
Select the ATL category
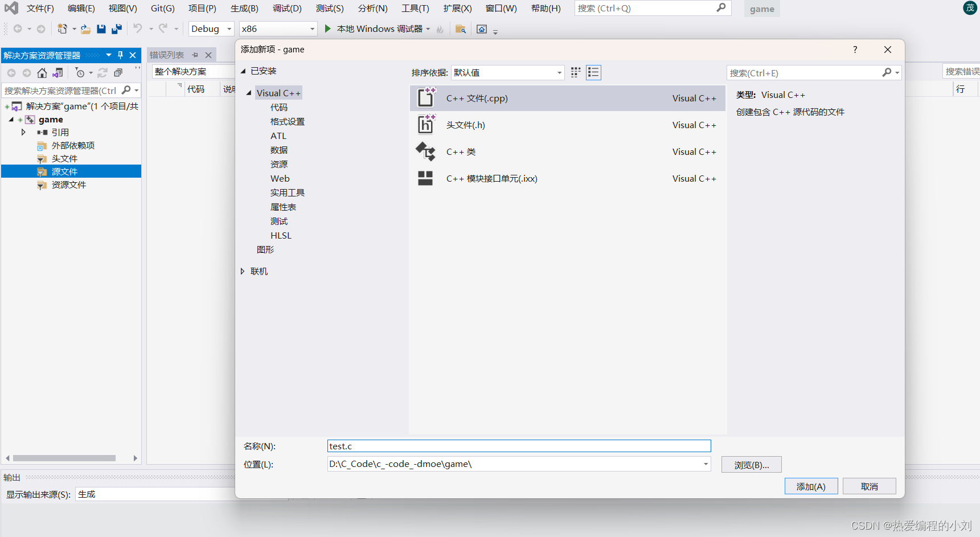click(278, 136)
